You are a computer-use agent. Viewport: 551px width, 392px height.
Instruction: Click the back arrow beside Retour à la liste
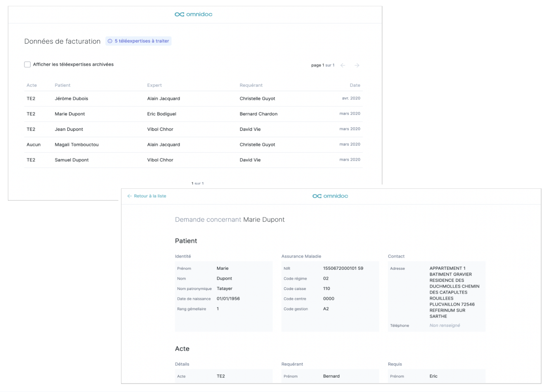click(129, 196)
